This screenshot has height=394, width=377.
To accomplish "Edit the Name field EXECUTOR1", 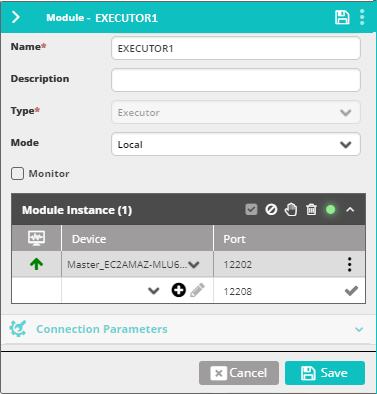I will (x=236, y=48).
